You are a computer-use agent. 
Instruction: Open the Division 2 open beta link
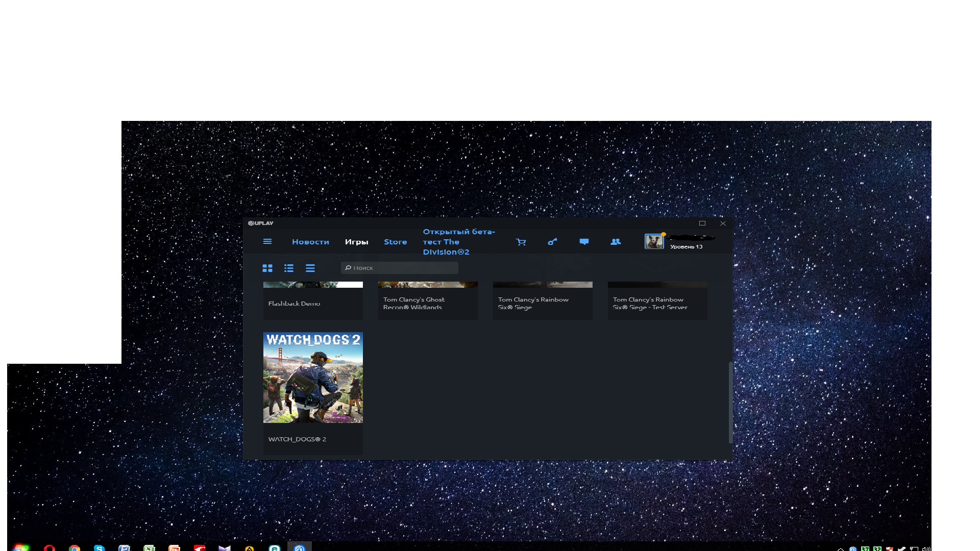458,242
